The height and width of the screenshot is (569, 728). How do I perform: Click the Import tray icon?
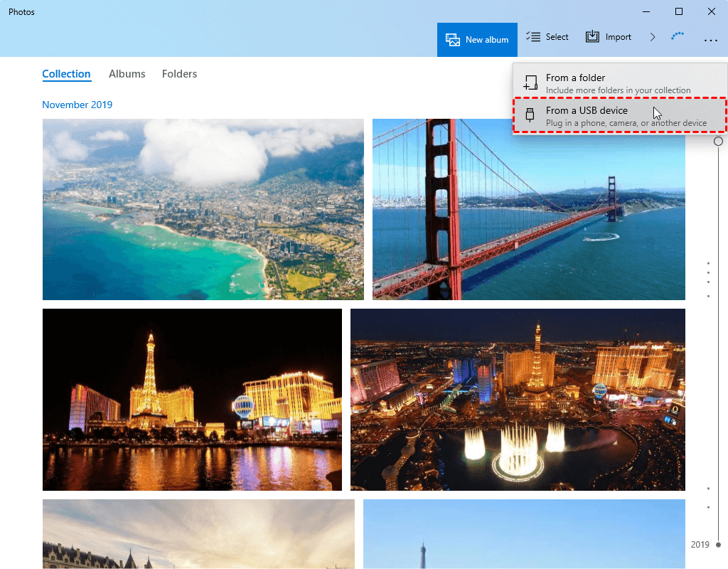tap(592, 36)
